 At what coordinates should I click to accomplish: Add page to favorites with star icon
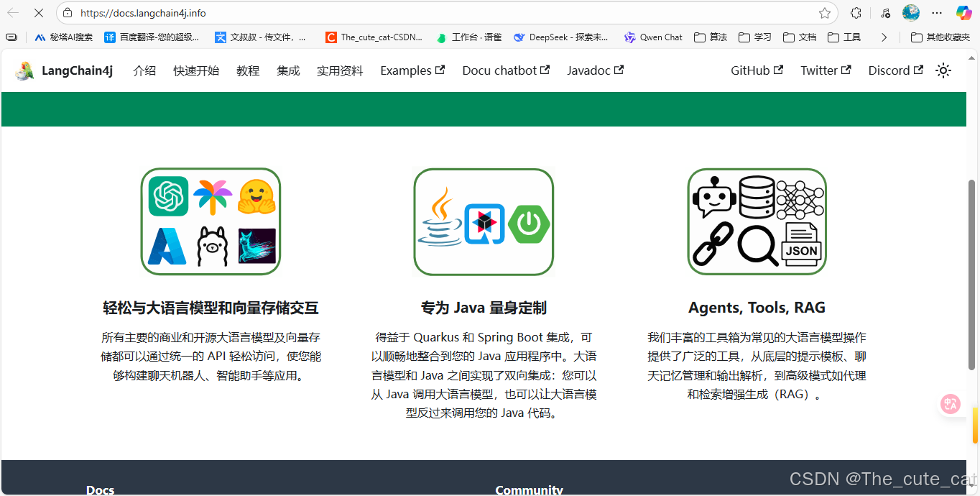(x=825, y=13)
